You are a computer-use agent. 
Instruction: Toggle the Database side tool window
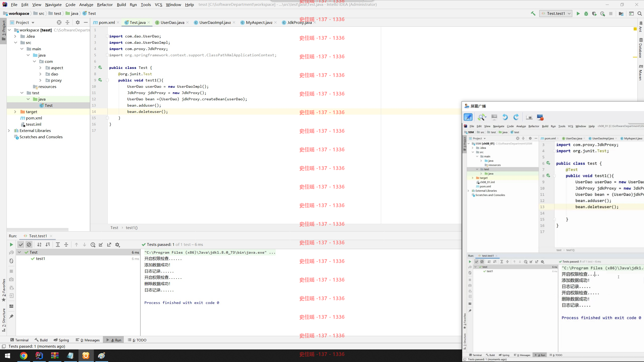640,48
